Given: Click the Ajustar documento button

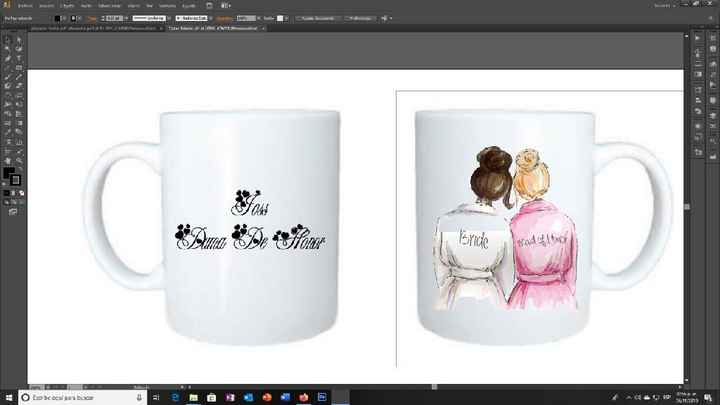Looking at the screenshot, I should point(318,18).
